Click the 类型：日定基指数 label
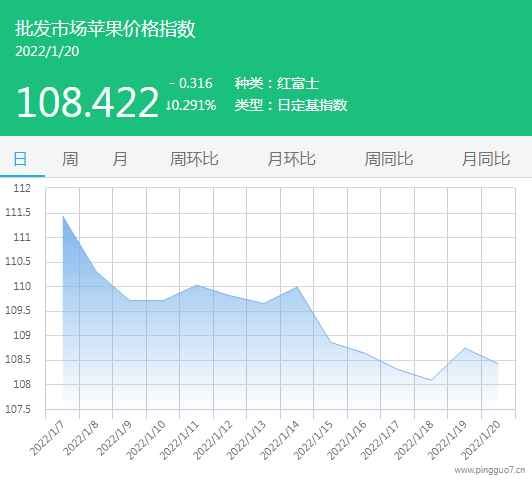This screenshot has width=532, height=481. [291, 105]
